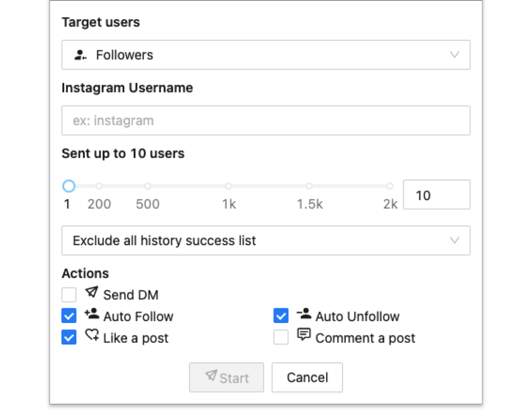Click the paper plane icon on the Start button
Image resolution: width=532 pixels, height=411 pixels.
pos(211,376)
